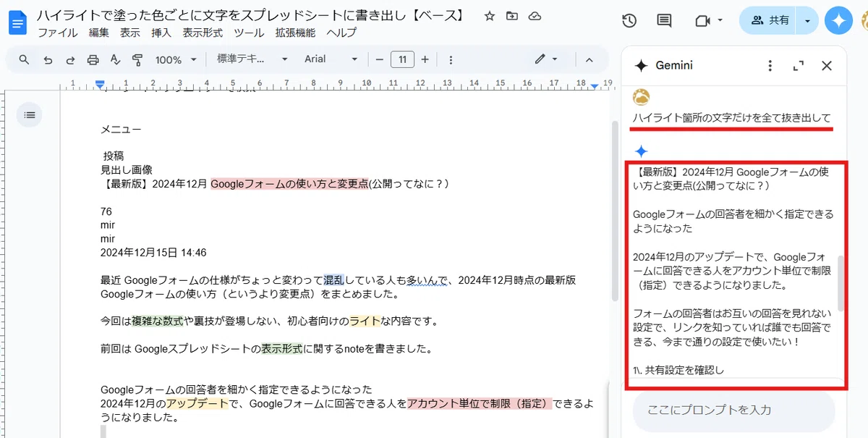
Task: Run spelling and grammar check
Action: tap(115, 59)
